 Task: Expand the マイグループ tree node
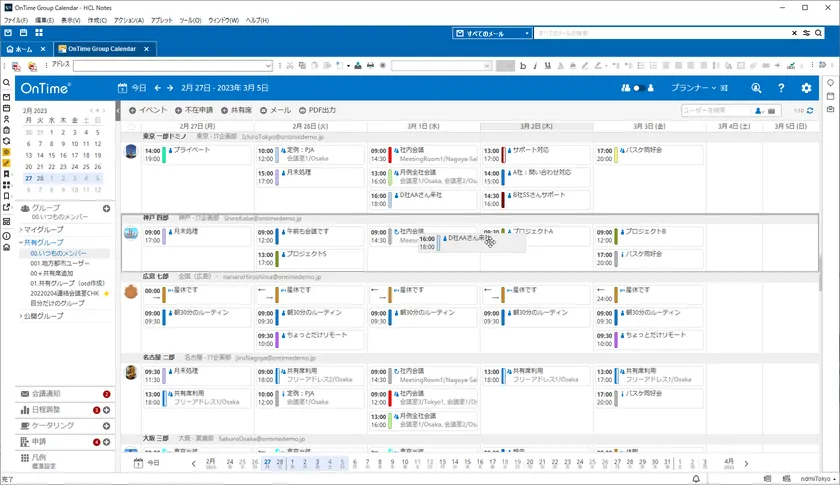coord(21,230)
